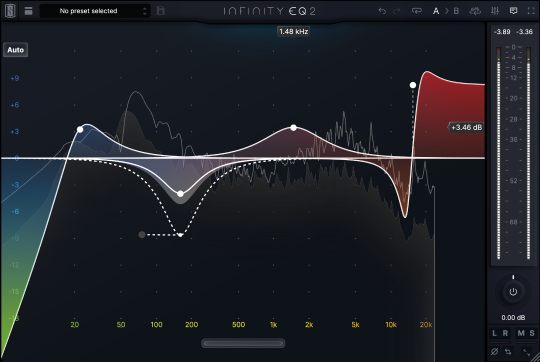Image resolution: width=540 pixels, height=362 pixels.
Task: Toggle the phase invert icon
Action: (x=494, y=352)
